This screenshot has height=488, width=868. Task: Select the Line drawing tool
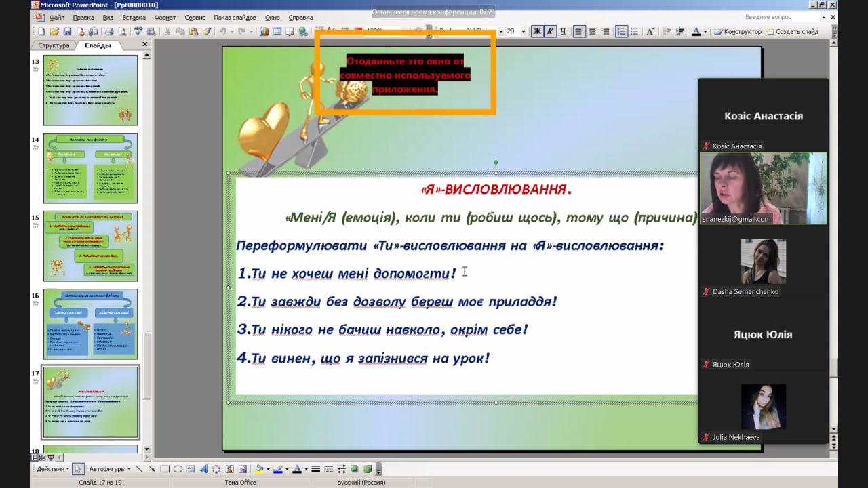139,468
